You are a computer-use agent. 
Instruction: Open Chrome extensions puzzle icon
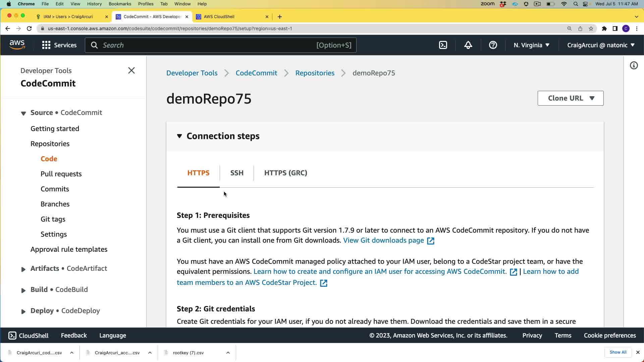point(604,28)
